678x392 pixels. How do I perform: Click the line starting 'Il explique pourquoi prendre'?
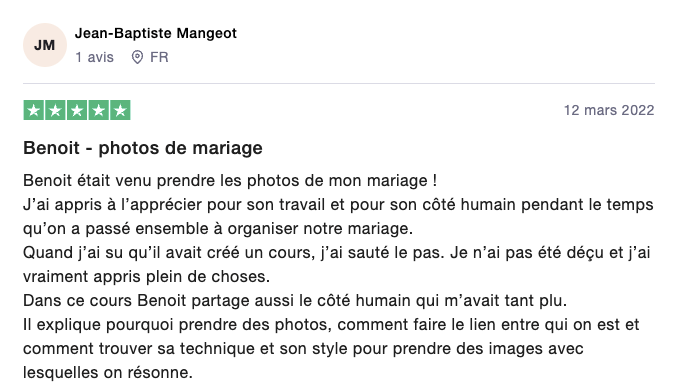pyautogui.click(x=331, y=325)
